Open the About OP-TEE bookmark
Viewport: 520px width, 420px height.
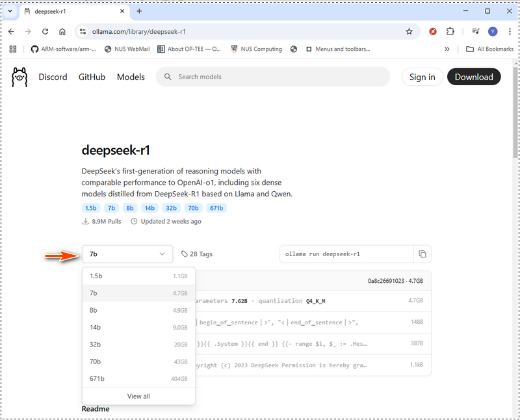tap(189, 49)
